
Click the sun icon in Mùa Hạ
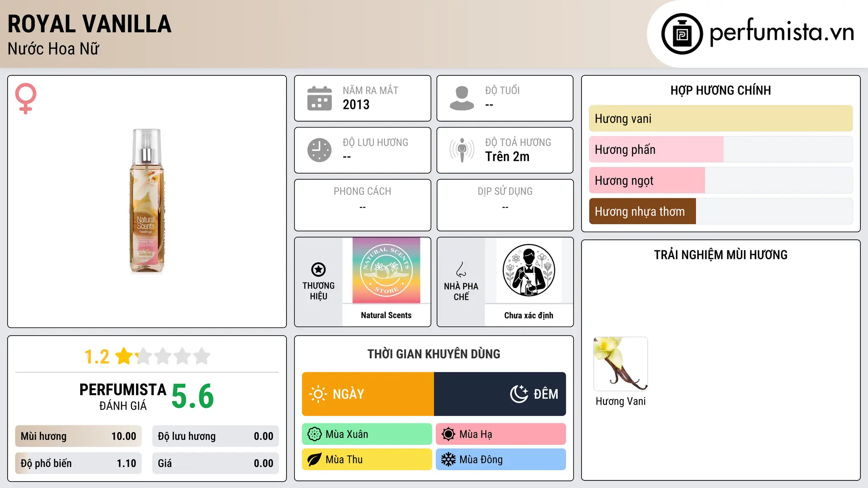(448, 434)
